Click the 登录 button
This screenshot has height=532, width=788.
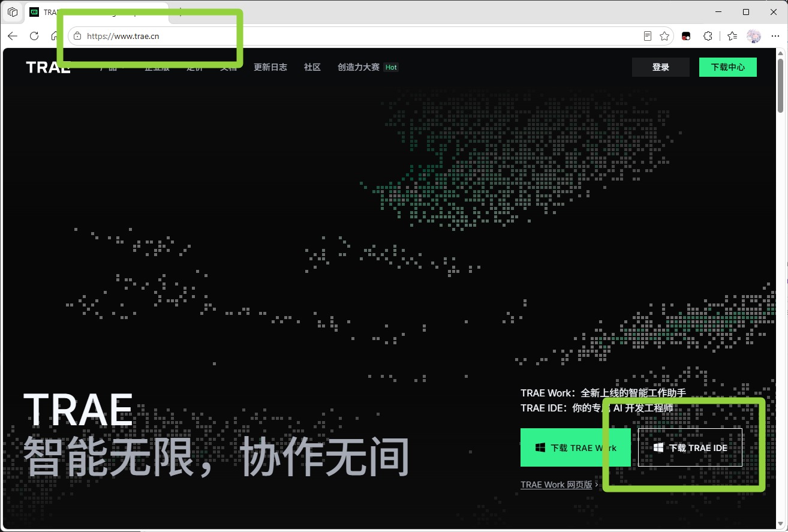660,67
